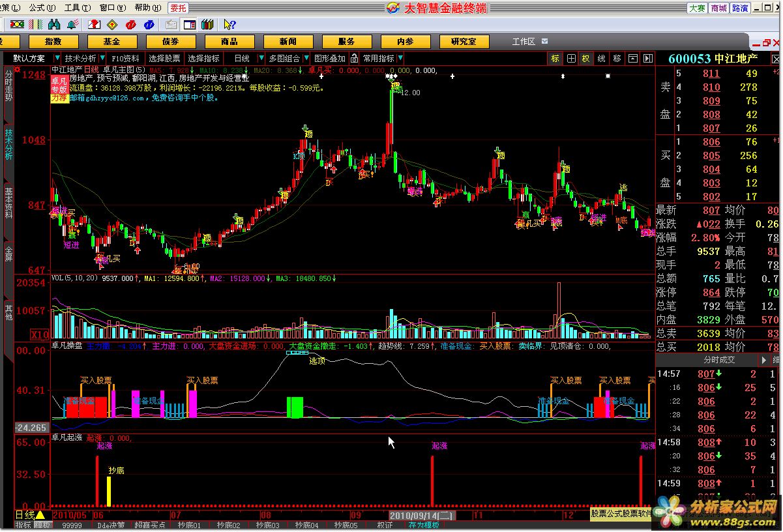Open the 服务 section
Viewport: 783px width, 532px height.
(347, 41)
